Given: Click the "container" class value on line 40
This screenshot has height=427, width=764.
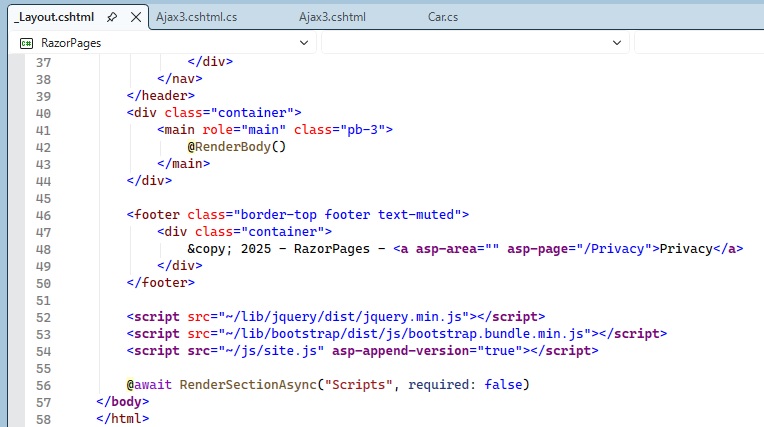Looking at the screenshot, I should [252, 113].
